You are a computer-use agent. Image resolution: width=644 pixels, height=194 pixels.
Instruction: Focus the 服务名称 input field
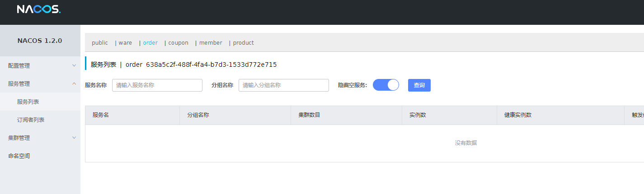coord(157,85)
